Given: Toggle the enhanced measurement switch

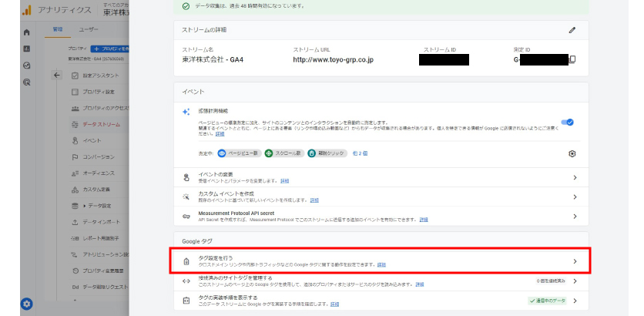Looking at the screenshot, I should (568, 122).
